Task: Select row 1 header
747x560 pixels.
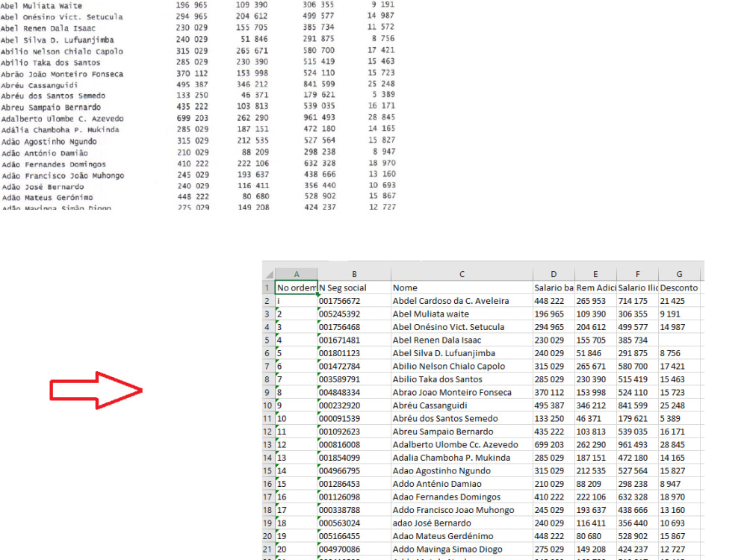Action: click(268, 287)
